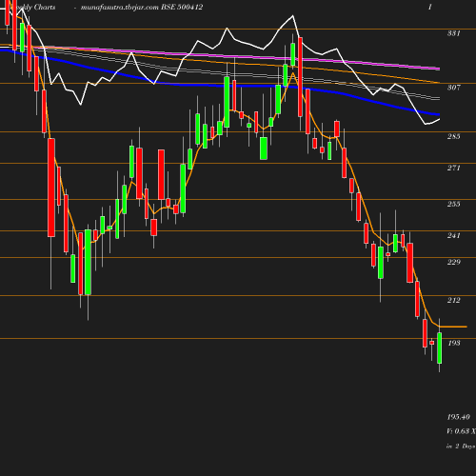Click the 241 price axis label

(453, 235)
